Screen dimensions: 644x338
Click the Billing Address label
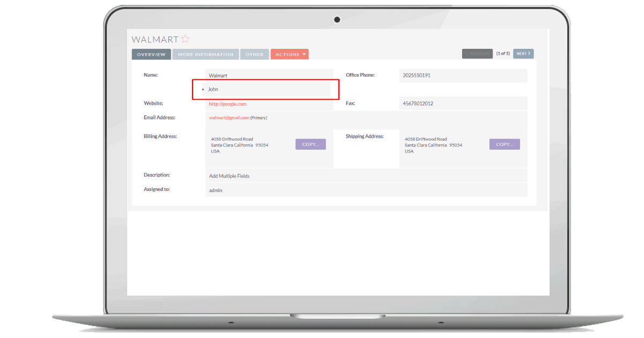click(160, 136)
